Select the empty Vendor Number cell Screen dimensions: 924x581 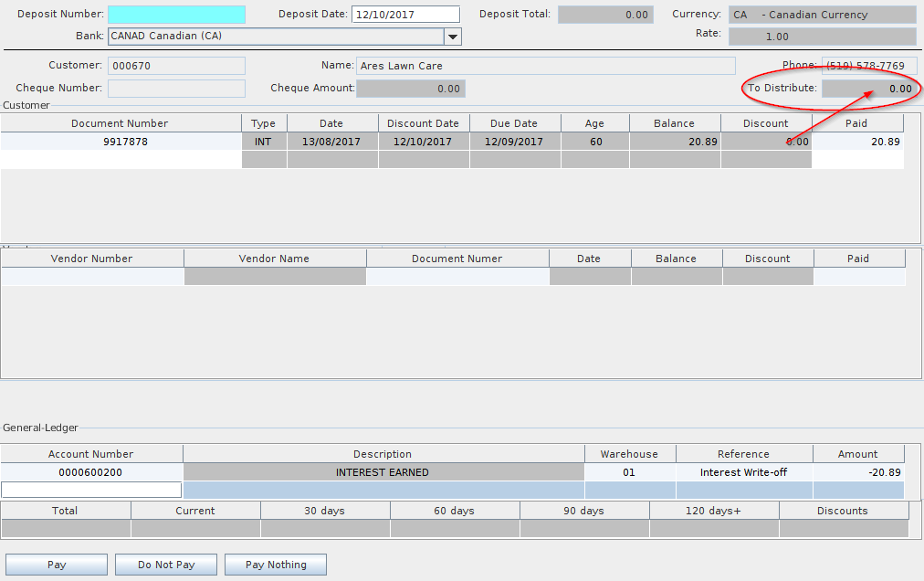click(92, 277)
